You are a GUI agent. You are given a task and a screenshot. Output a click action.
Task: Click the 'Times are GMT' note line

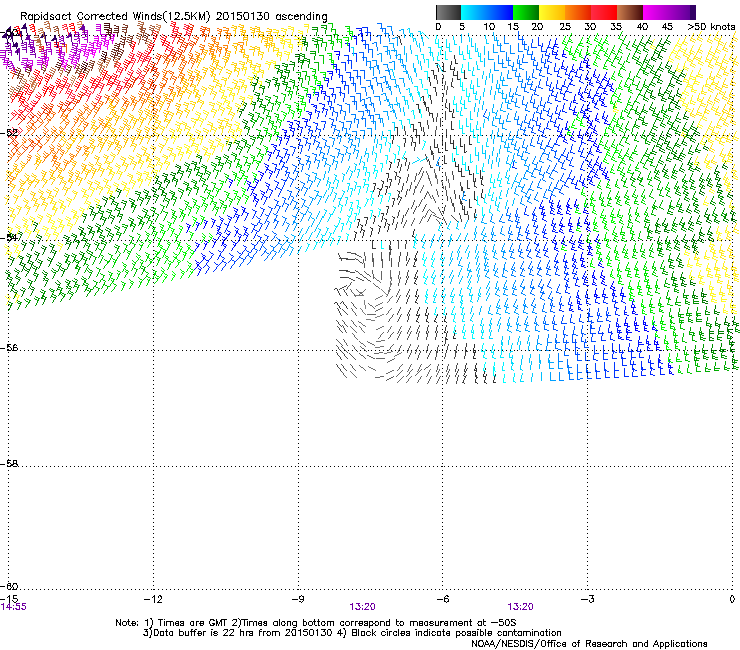pos(316,623)
